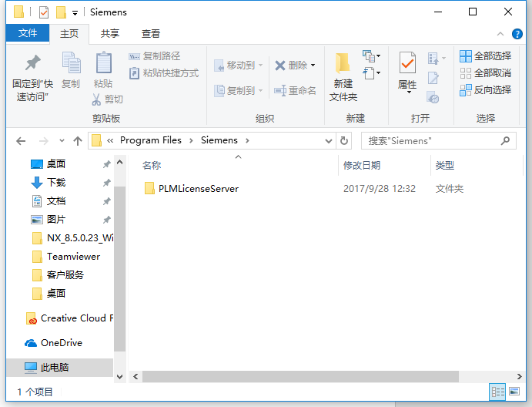Open the NX_8.5.0.23 folder in the sidebar
The height and width of the screenshot is (407, 532).
pos(72,238)
